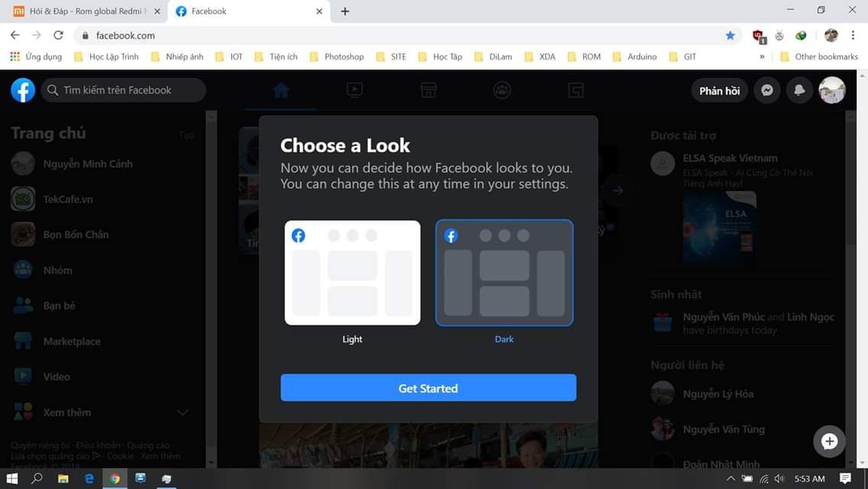Screen dimensions: 868x489
Task: Open the Gaming tab icon in top bar
Action: (x=576, y=90)
